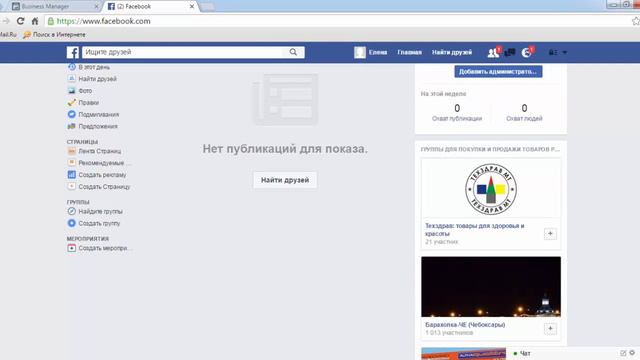
Task: Open messages icon in top bar
Action: [509, 52]
